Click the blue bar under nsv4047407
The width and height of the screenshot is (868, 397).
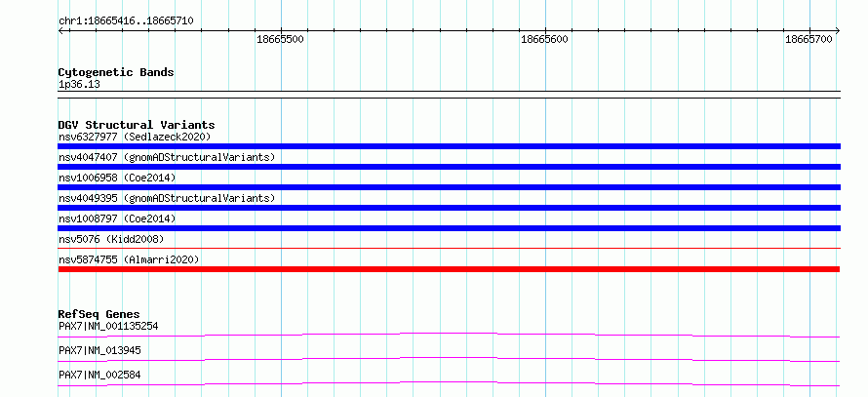(449, 167)
